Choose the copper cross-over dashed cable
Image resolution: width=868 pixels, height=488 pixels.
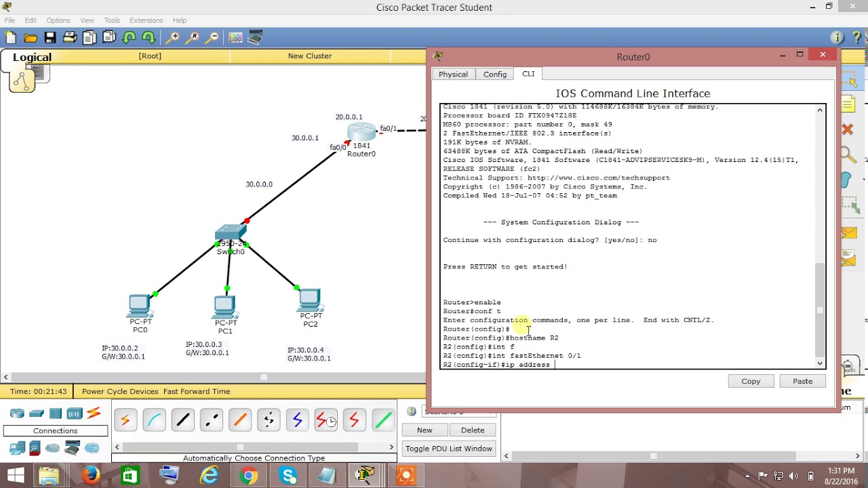[x=211, y=421]
